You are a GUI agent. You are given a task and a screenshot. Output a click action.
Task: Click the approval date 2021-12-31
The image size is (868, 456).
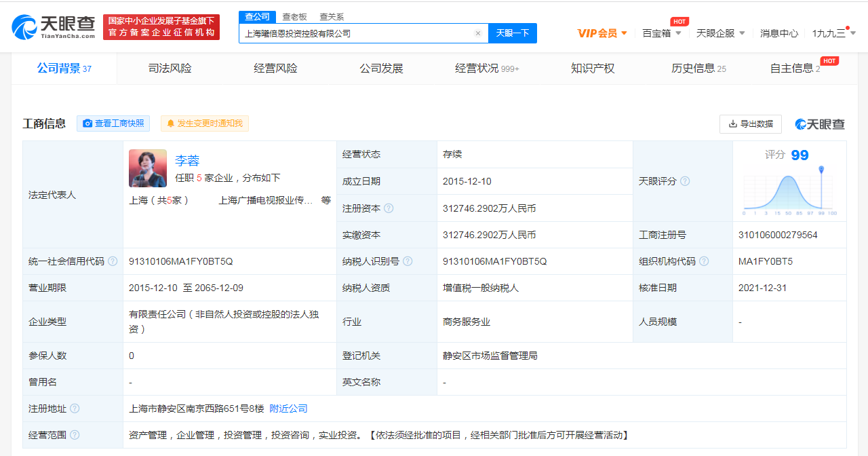pyautogui.click(x=763, y=288)
